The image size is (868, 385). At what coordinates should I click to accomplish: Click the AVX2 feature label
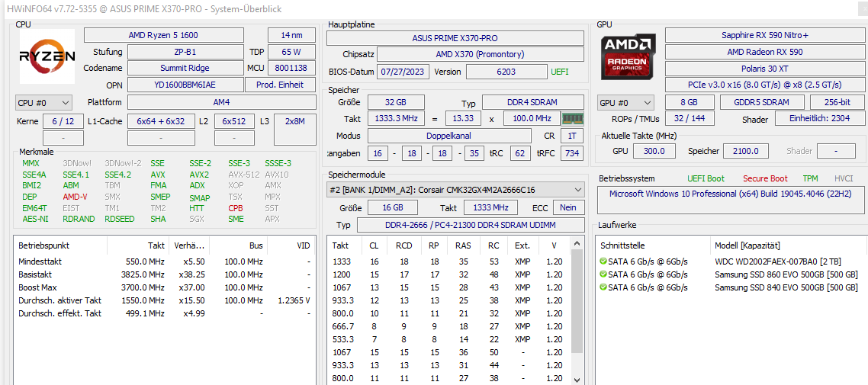click(x=199, y=175)
